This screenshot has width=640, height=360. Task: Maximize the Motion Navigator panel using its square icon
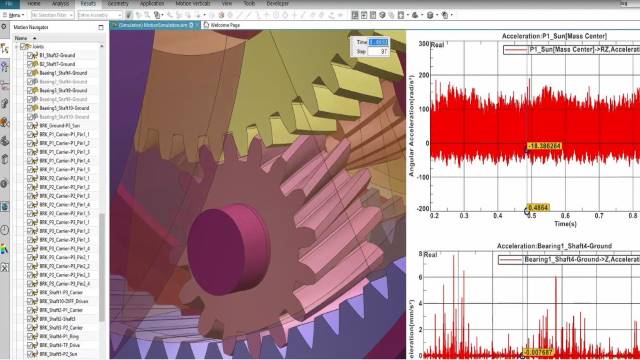[101, 27]
